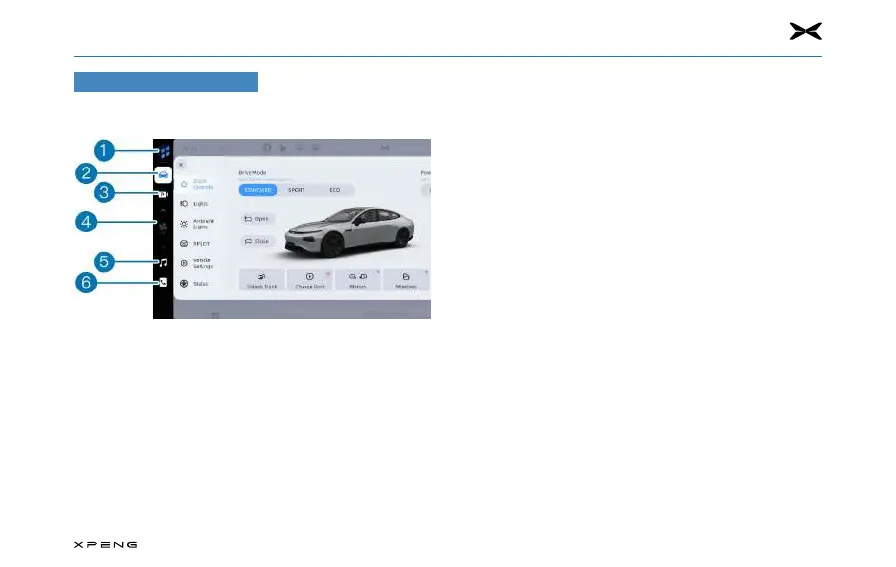896x567 pixels.
Task: Select the vehicle control car icon
Action: tap(163, 175)
